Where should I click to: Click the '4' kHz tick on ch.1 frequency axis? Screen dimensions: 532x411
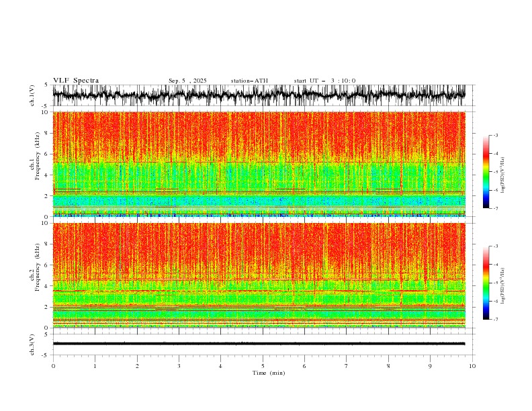point(47,175)
